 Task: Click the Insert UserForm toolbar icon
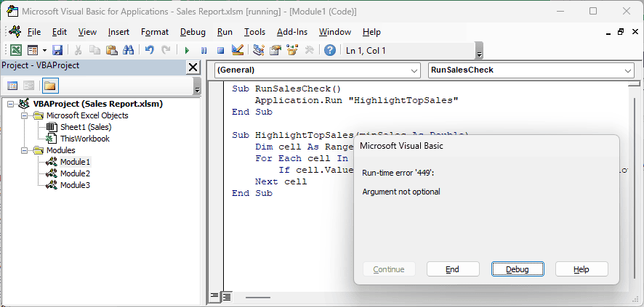pos(33,50)
